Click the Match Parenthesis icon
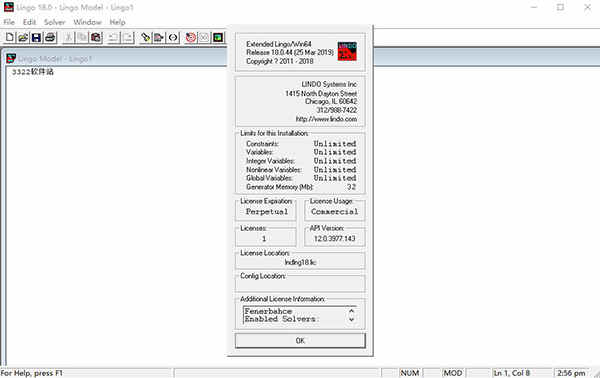 point(173,37)
